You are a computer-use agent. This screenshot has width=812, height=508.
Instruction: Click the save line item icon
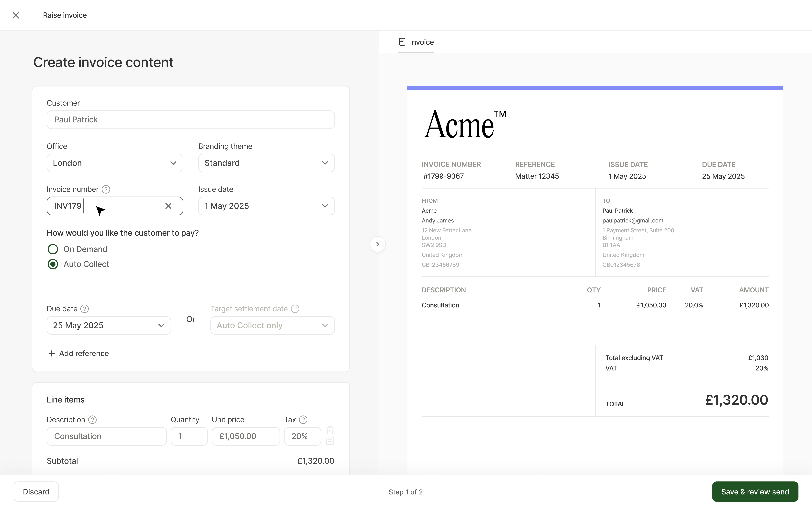click(x=330, y=441)
